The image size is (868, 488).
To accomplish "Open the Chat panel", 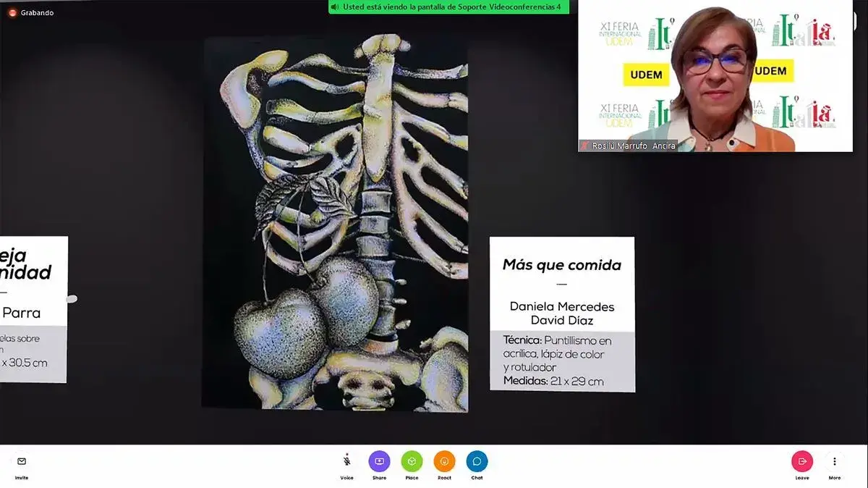I will [x=477, y=461].
